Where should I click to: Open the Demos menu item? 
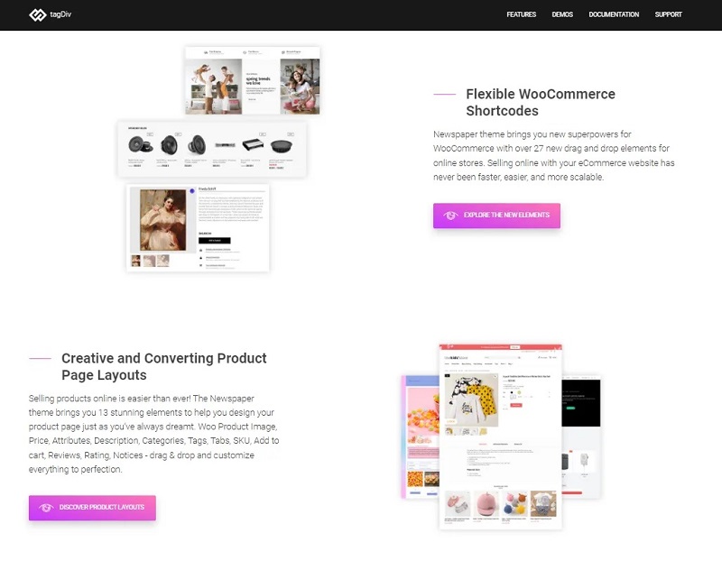tap(562, 14)
